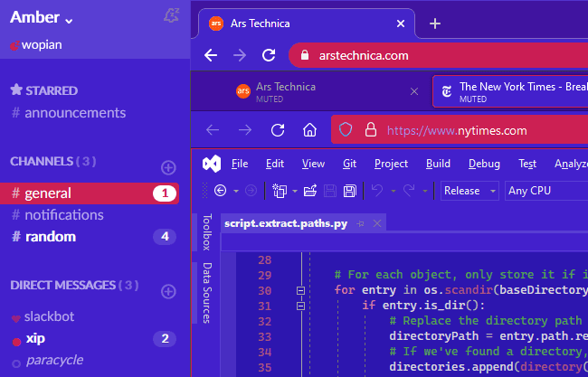588x377 pixels.
Task: Toggle the notification snooze bell in Slack
Action: coord(171,15)
